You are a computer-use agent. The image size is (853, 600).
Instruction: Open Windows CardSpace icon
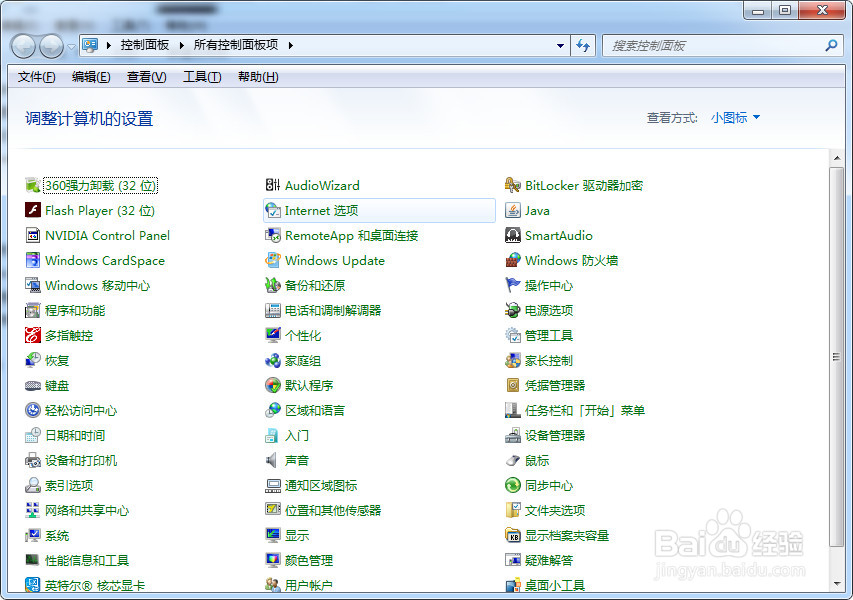pos(33,261)
